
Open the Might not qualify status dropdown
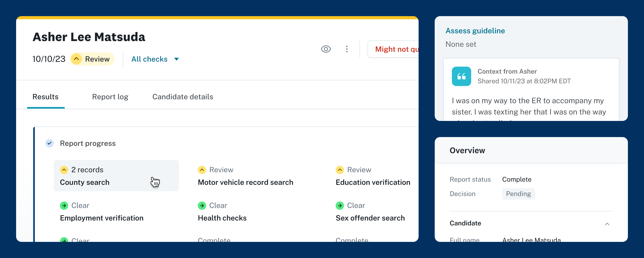click(393, 49)
